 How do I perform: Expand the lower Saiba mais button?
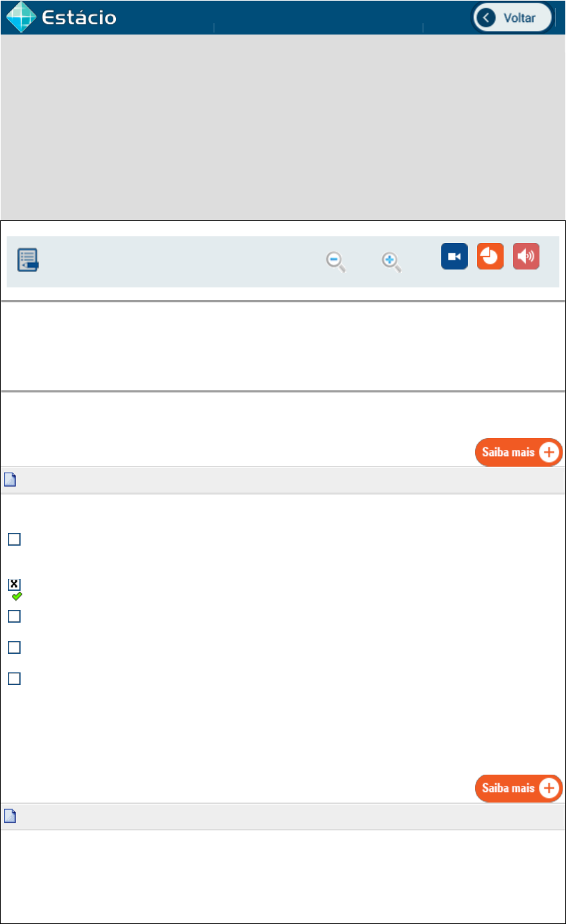(519, 788)
